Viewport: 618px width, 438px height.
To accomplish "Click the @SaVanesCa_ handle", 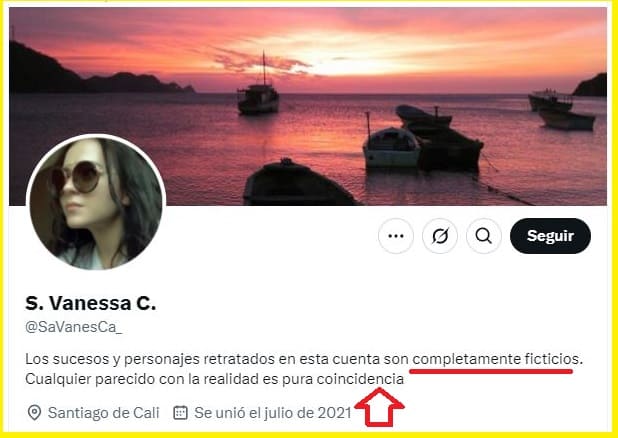I will [74, 327].
